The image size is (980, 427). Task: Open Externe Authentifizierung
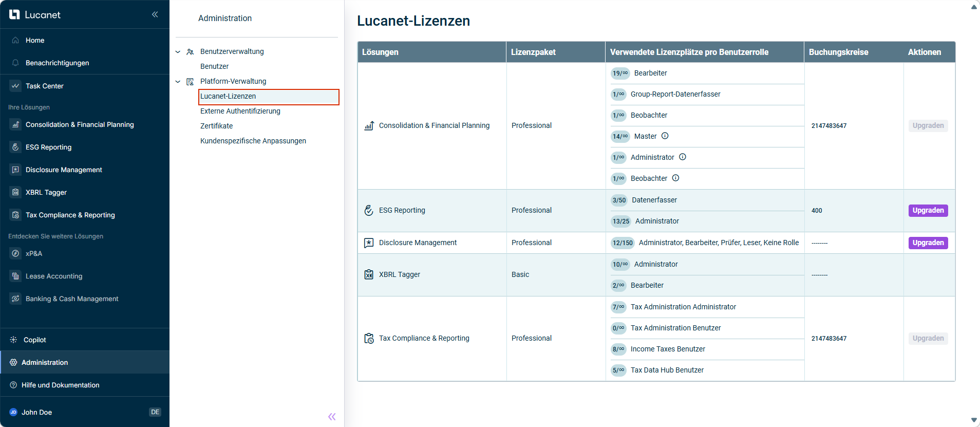point(240,111)
